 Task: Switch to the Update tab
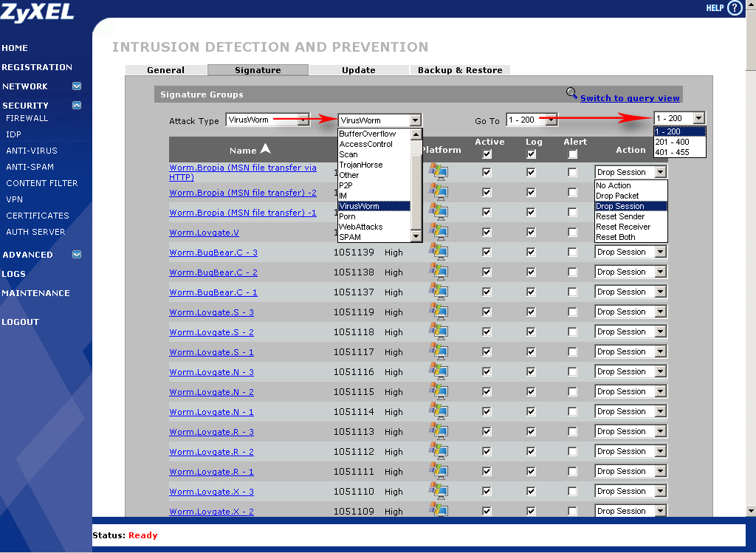coord(359,70)
